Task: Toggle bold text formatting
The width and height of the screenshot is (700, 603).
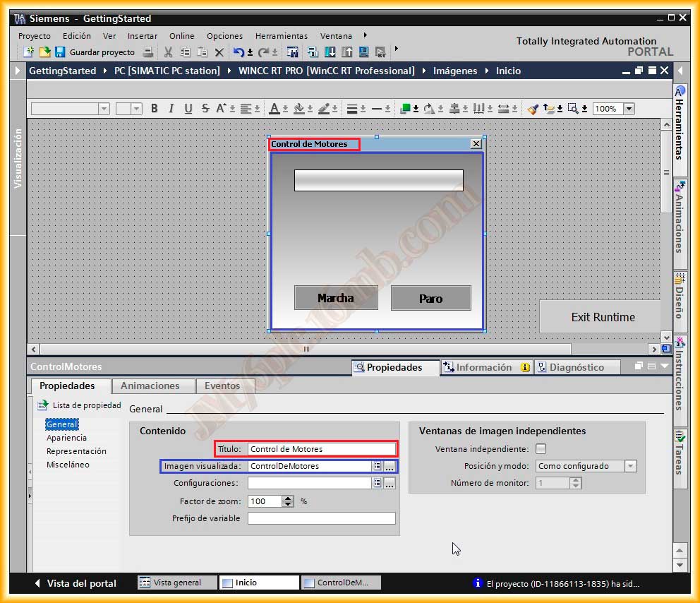Action: pos(154,109)
